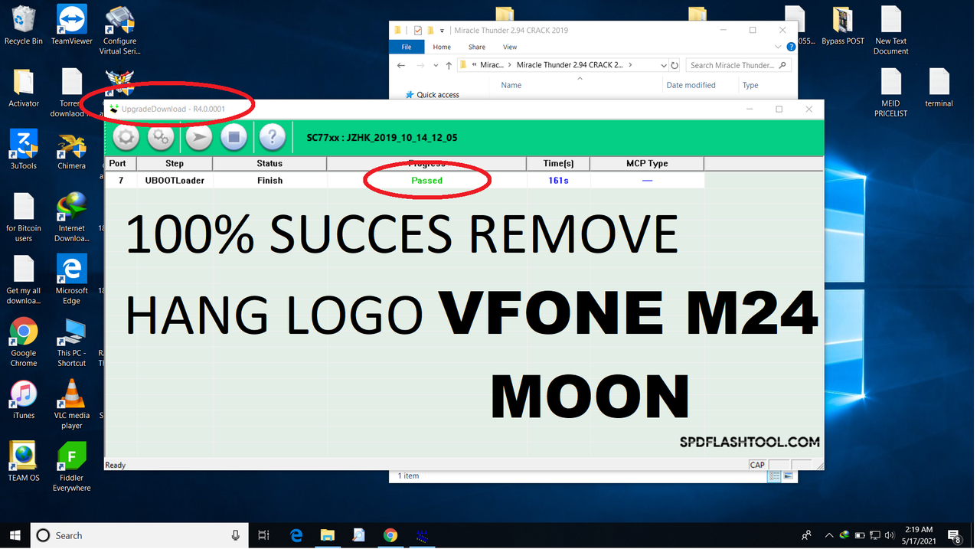Click the green Passed progress cell
This screenshot has width=980, height=549.
click(426, 181)
